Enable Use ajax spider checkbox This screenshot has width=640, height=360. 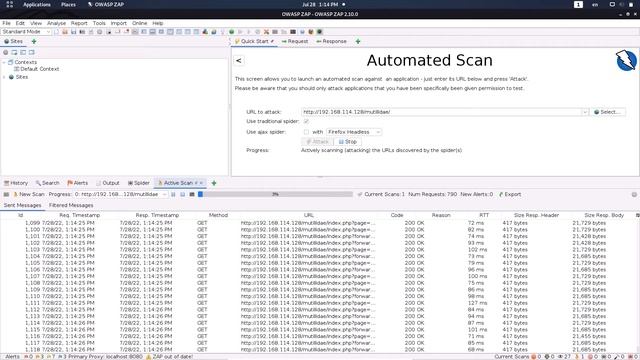point(306,132)
